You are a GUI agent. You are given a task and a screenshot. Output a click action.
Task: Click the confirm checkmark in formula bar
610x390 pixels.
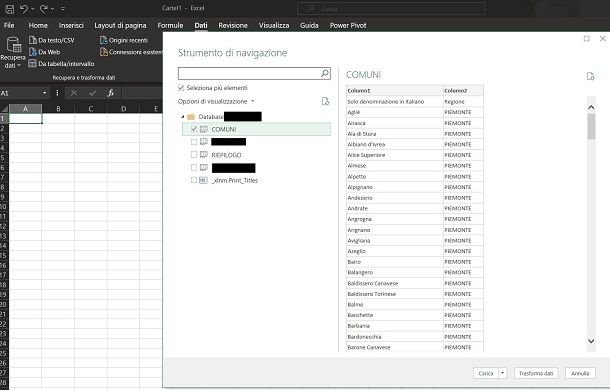(x=92, y=93)
